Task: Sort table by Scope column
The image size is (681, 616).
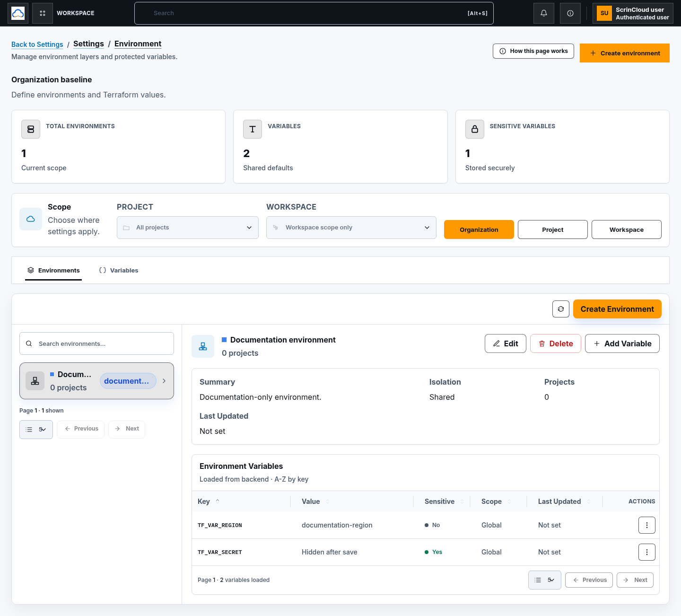Action: pyautogui.click(x=509, y=502)
